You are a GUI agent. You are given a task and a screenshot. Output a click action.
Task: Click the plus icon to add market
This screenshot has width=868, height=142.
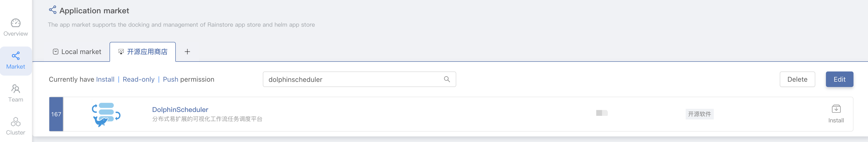(187, 52)
